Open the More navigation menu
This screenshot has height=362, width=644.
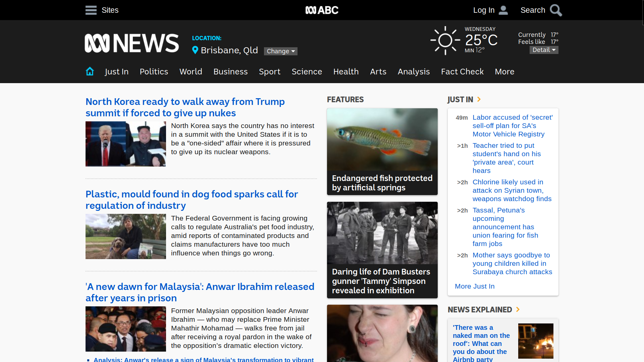point(504,72)
